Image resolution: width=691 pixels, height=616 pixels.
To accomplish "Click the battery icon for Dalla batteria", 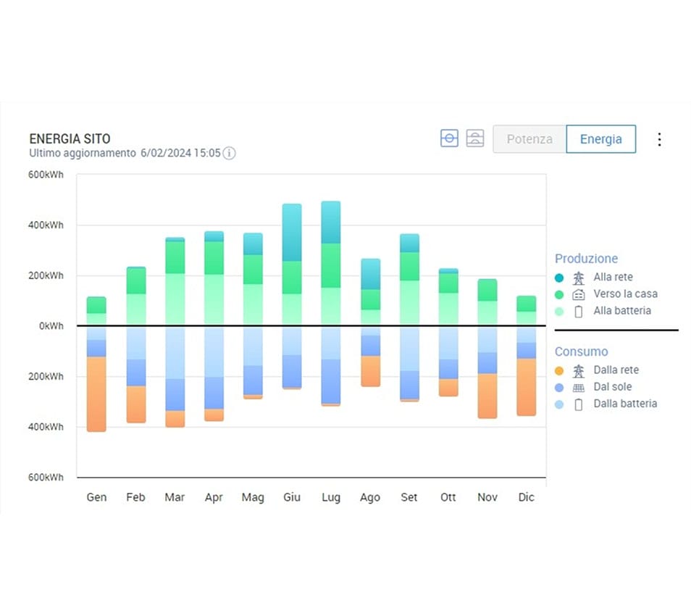I will tap(578, 404).
